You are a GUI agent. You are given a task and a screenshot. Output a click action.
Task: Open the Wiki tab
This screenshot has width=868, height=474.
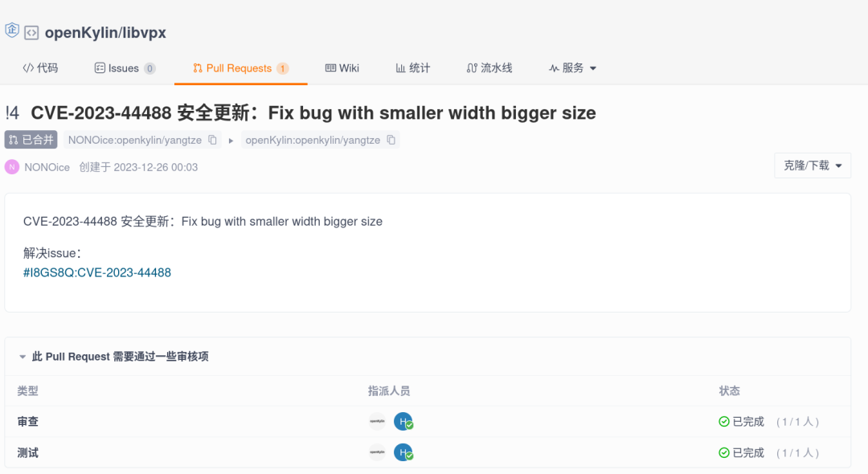click(342, 68)
